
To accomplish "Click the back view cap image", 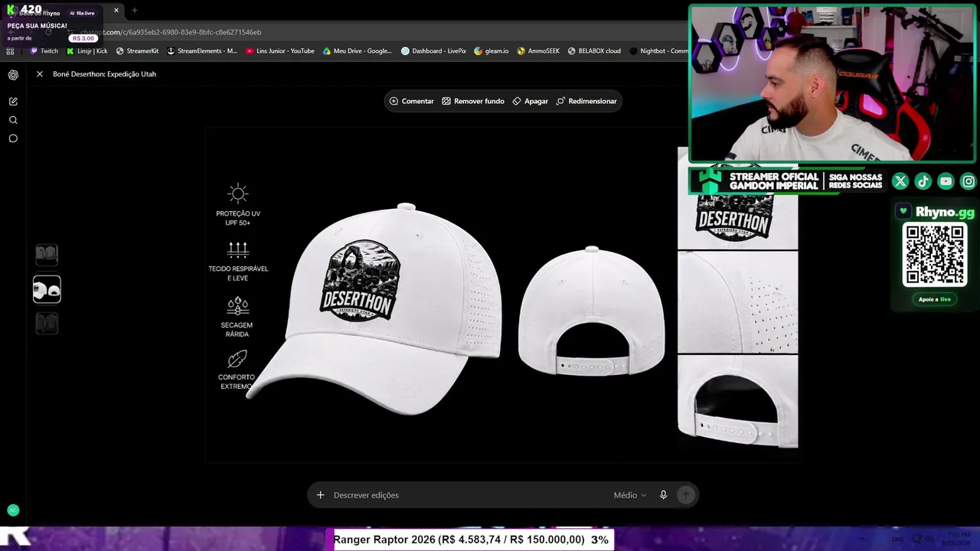I will [592, 311].
